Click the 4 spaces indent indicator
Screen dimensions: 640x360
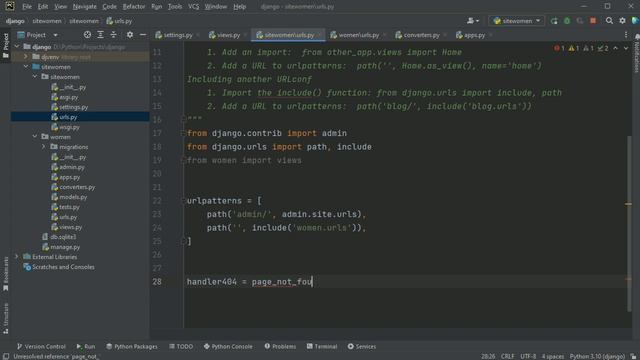pyautogui.click(x=553, y=356)
